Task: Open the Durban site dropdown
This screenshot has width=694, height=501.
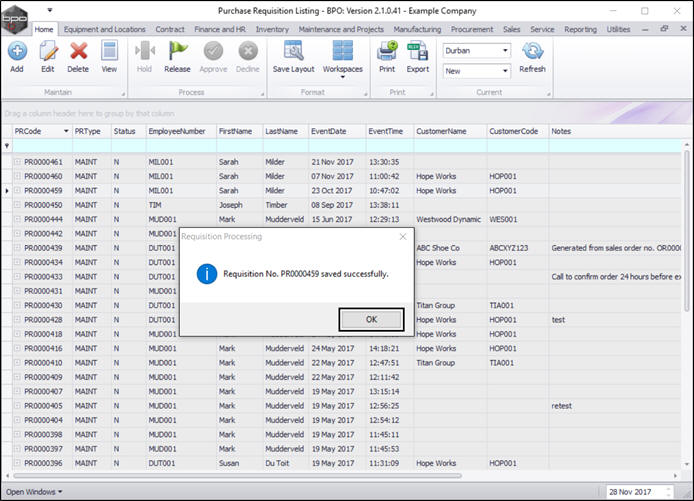Action: [504, 50]
